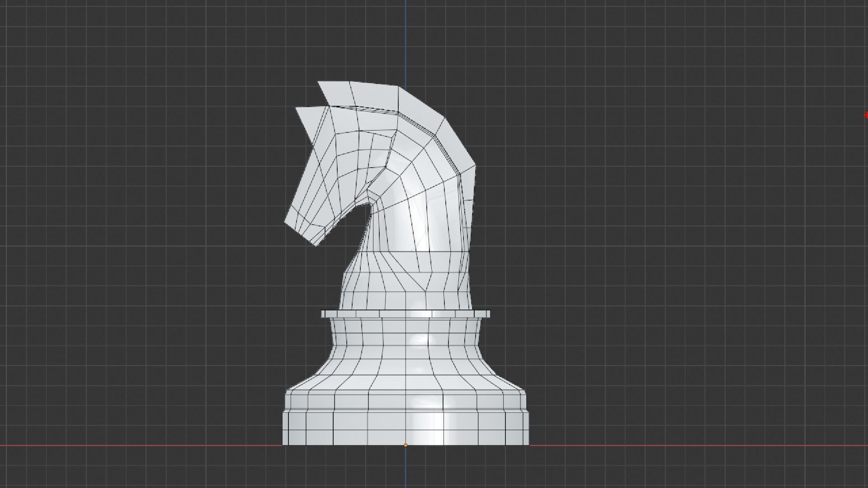This screenshot has height=488, width=868.
Task: Click the pointed ear of the horse
Action: [x=311, y=121]
